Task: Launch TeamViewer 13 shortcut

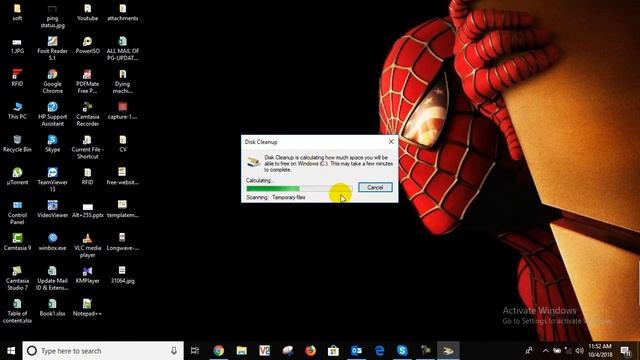Action: [x=52, y=180]
